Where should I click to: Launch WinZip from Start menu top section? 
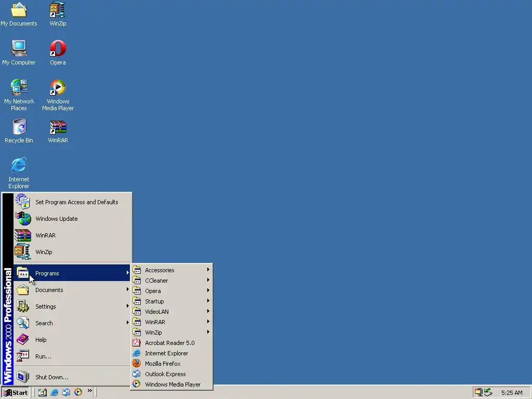(72, 252)
